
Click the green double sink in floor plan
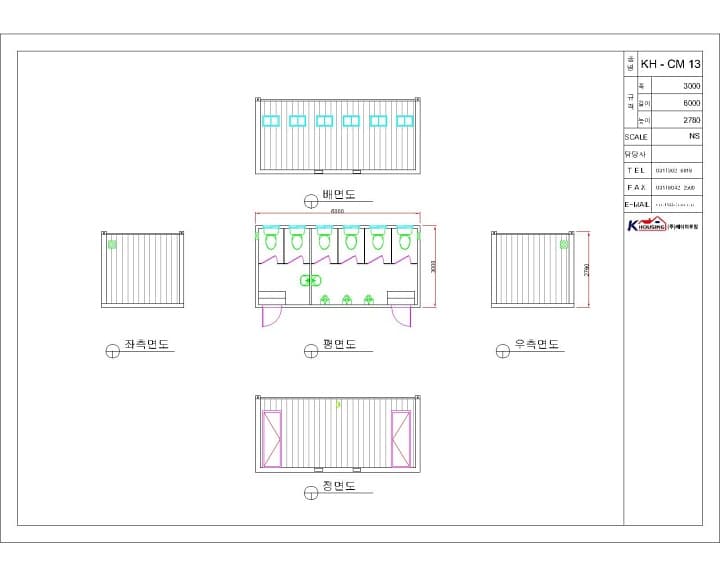click(310, 280)
